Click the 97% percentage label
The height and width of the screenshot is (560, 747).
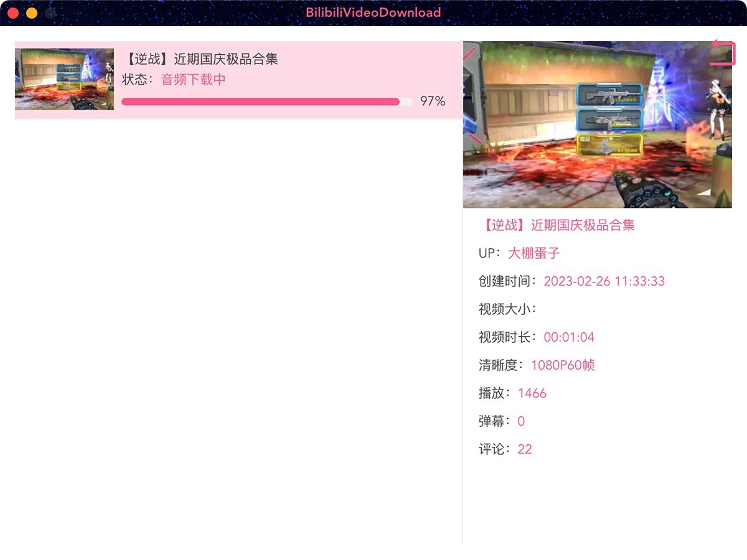pos(433,101)
